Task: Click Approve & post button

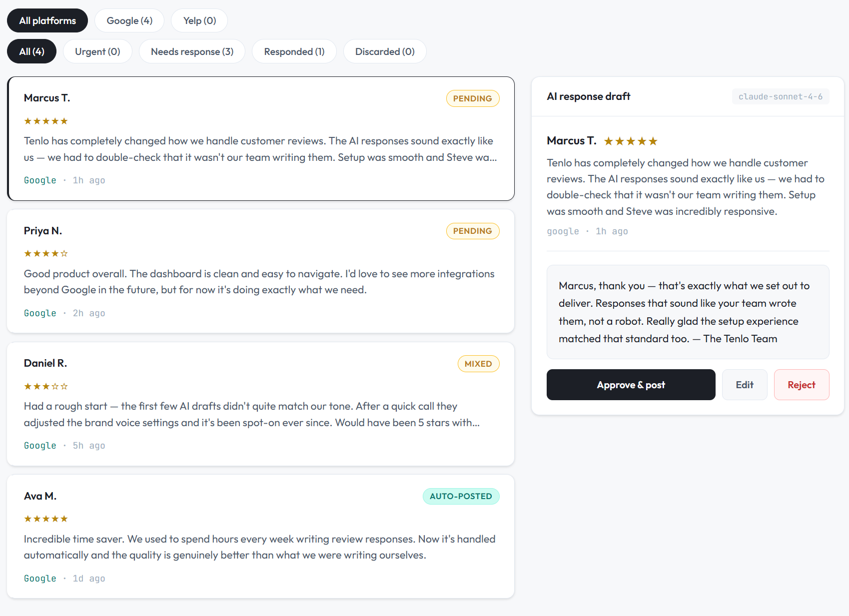Action: [x=631, y=385]
